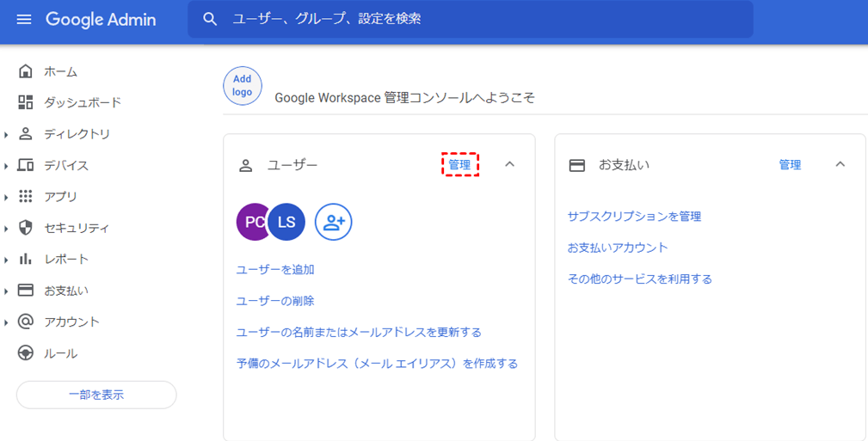This screenshot has height=441, width=868.
Task: Click the PC user avatar
Action: (252, 222)
